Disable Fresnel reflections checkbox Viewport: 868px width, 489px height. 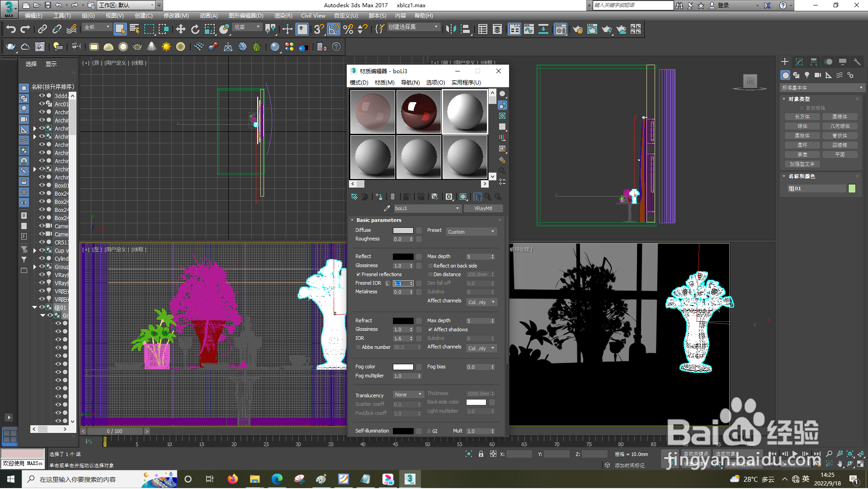359,274
